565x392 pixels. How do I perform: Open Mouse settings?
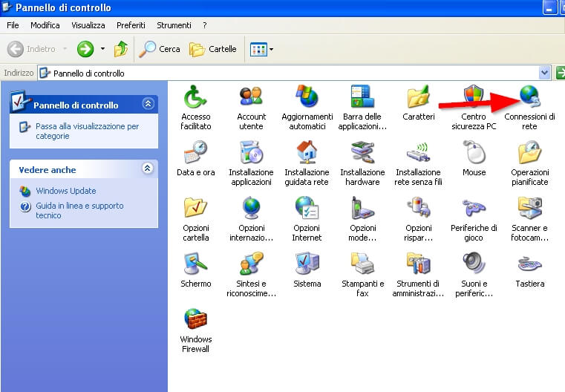coord(474,159)
